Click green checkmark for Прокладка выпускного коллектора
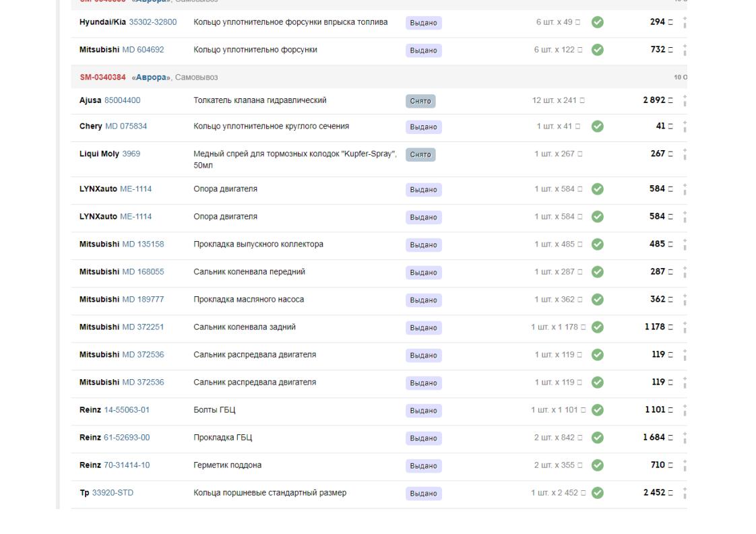Image resolution: width=756 pixels, height=534 pixels. point(597,244)
